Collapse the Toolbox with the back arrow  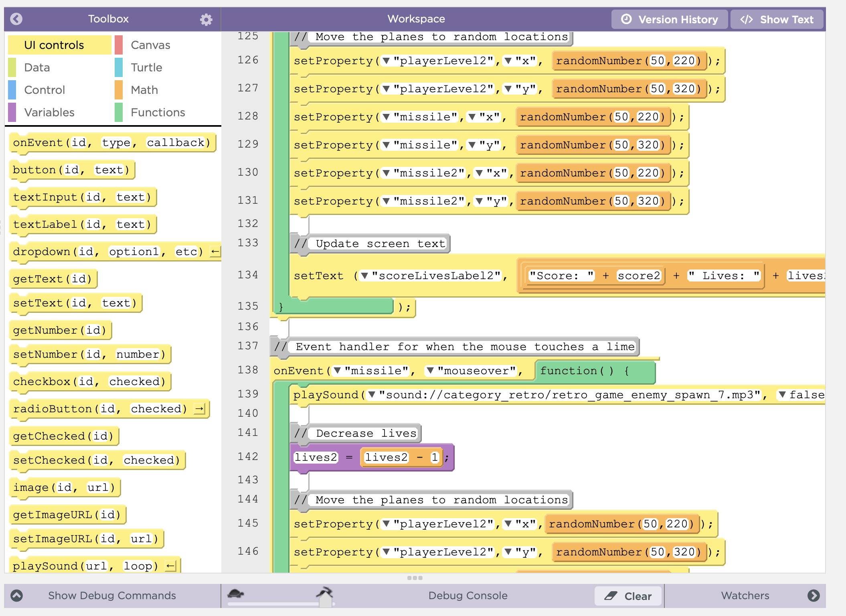pyautogui.click(x=16, y=19)
